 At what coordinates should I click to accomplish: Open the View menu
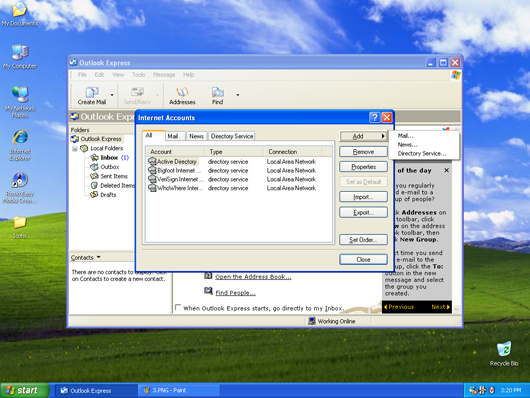click(118, 75)
